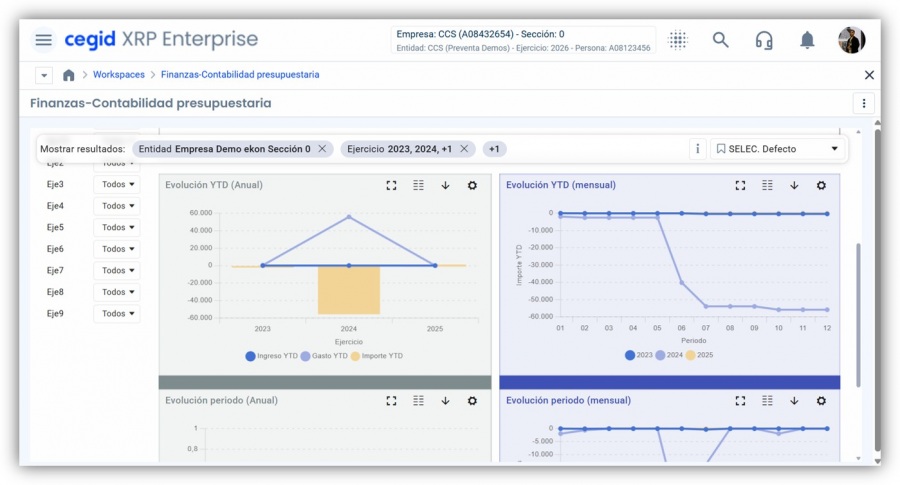This screenshot has width=900, height=485.
Task: Click the search magnifier icon
Action: point(720,40)
